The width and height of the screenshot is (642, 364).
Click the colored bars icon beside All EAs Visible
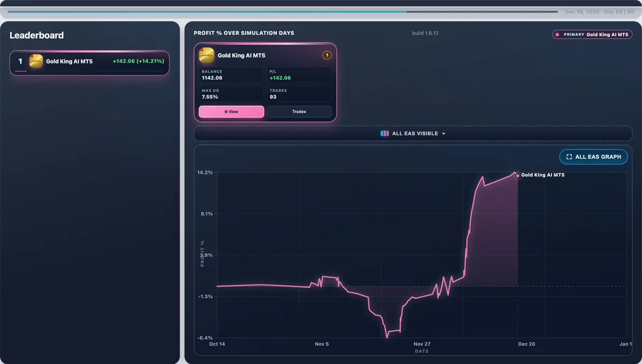[x=385, y=134]
